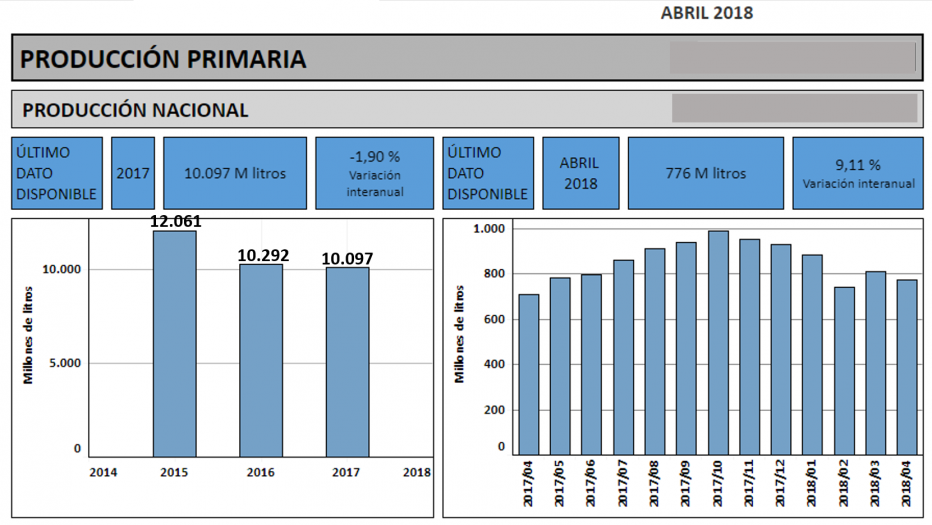Select the 10.097 M litros tile
Viewport: 932px width, 525px height.
click(x=235, y=173)
